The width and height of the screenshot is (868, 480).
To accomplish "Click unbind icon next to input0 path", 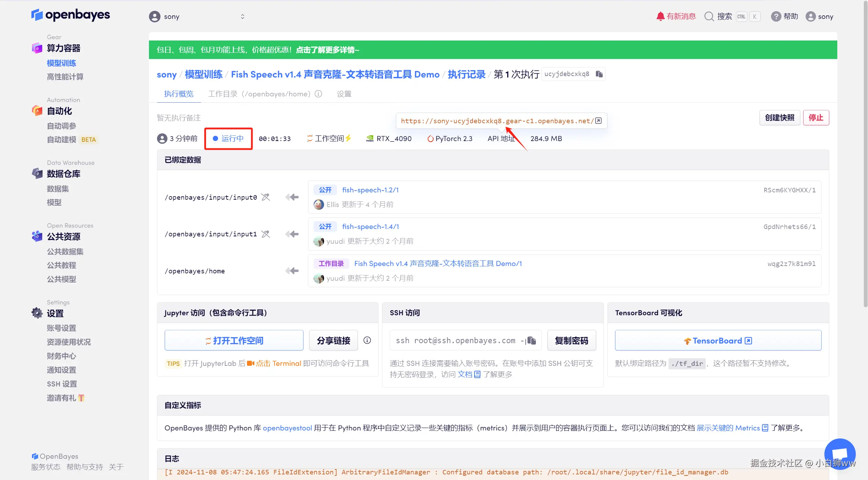I will tap(266, 197).
